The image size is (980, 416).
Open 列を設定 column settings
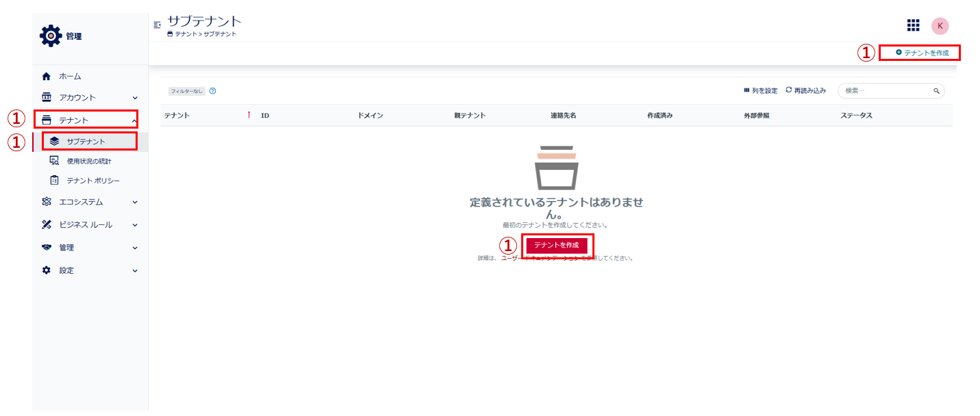coord(760,90)
